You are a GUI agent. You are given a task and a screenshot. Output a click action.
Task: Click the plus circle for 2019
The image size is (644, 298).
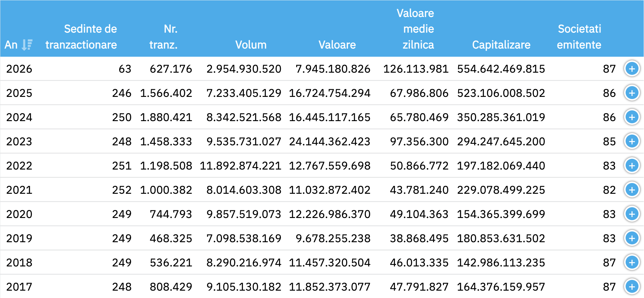tap(631, 238)
